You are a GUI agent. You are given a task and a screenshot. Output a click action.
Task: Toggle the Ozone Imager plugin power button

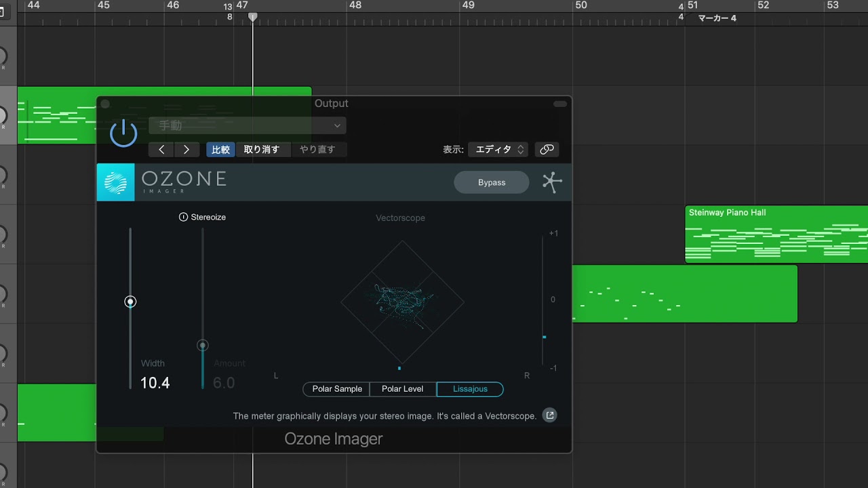tap(123, 133)
